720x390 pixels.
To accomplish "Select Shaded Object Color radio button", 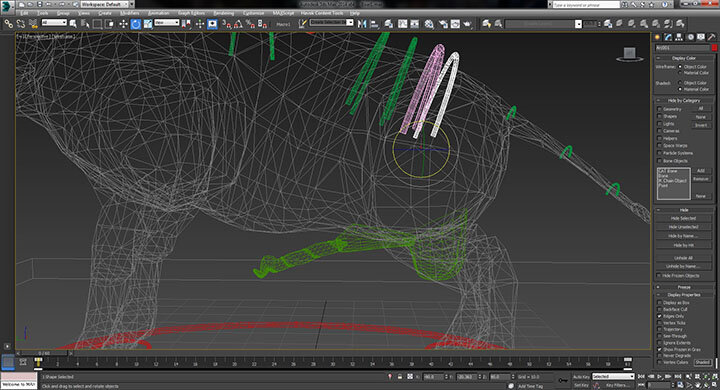I will 681,83.
